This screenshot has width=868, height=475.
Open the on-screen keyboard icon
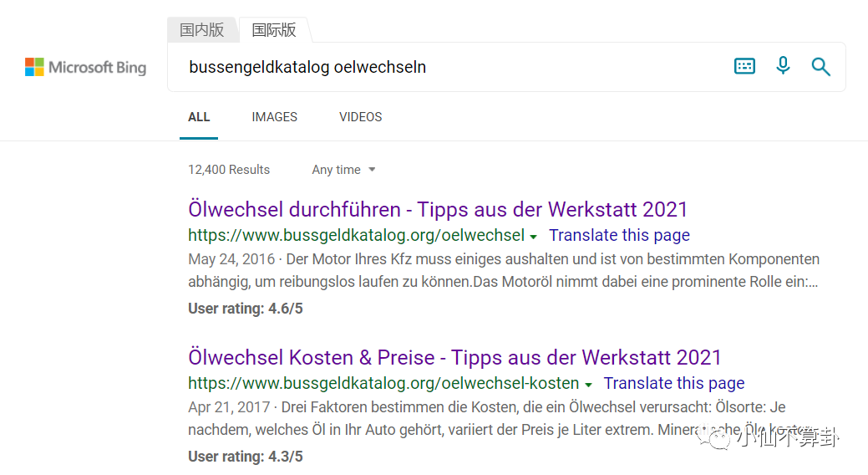coord(744,66)
